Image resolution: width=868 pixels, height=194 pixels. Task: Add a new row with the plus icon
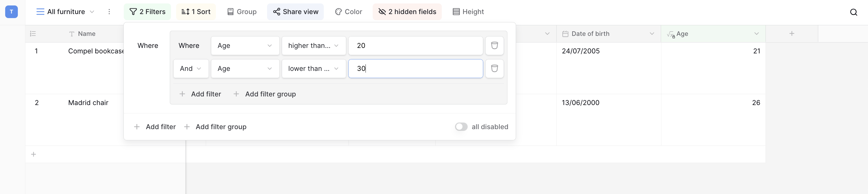click(x=34, y=154)
